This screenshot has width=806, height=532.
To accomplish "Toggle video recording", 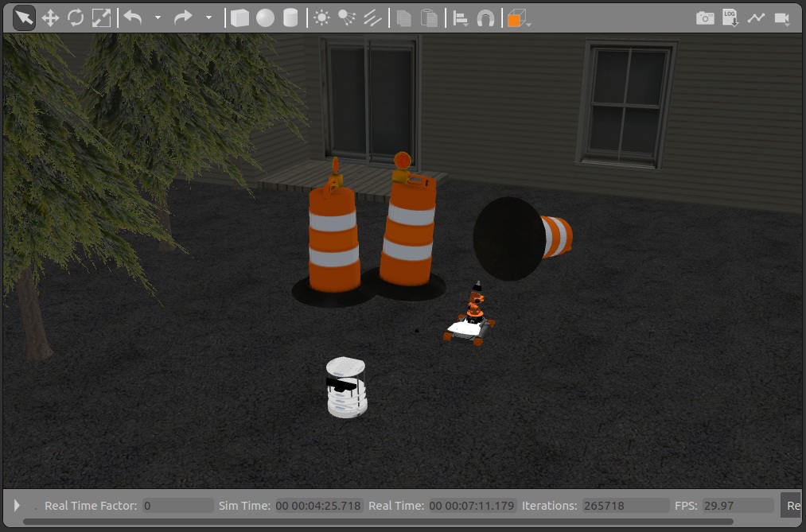I will 781,17.
